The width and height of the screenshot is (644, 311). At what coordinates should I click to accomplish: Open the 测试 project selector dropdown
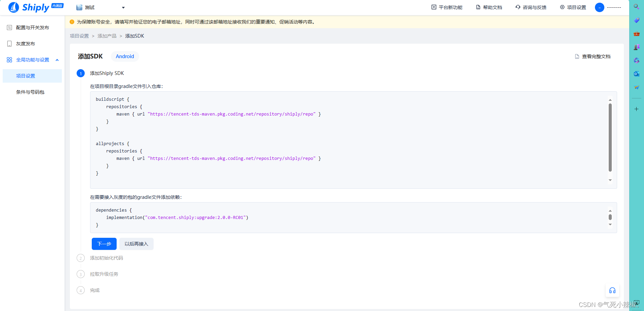(x=100, y=7)
